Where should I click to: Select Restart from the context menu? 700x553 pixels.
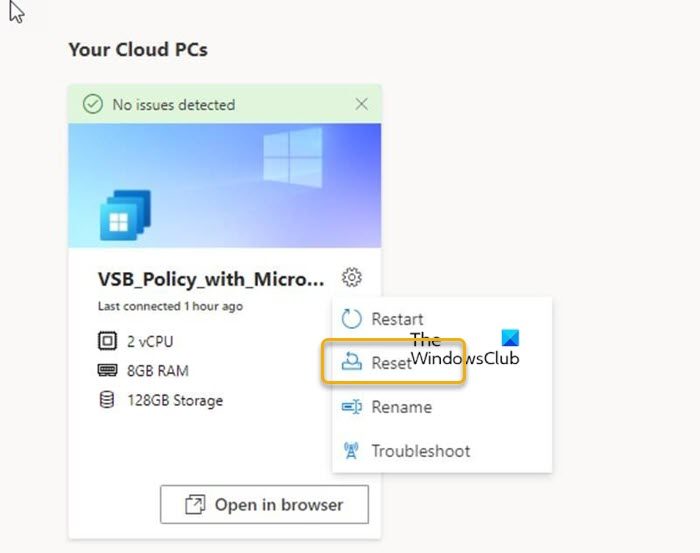pos(397,319)
